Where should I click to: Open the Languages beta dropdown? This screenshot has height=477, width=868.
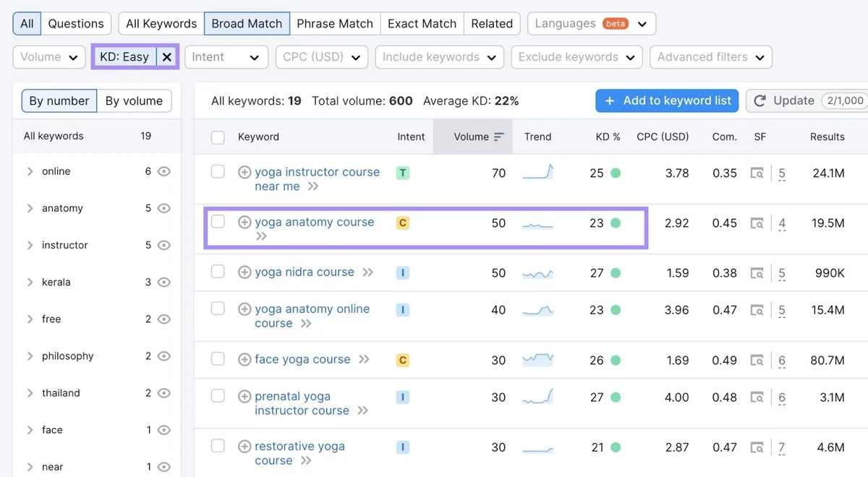(x=592, y=23)
